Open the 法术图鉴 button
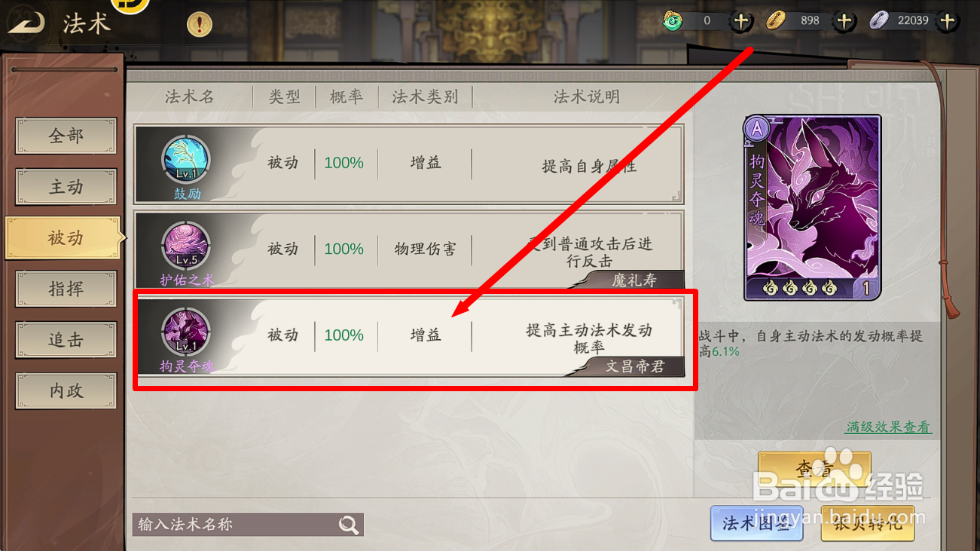 coord(756,523)
